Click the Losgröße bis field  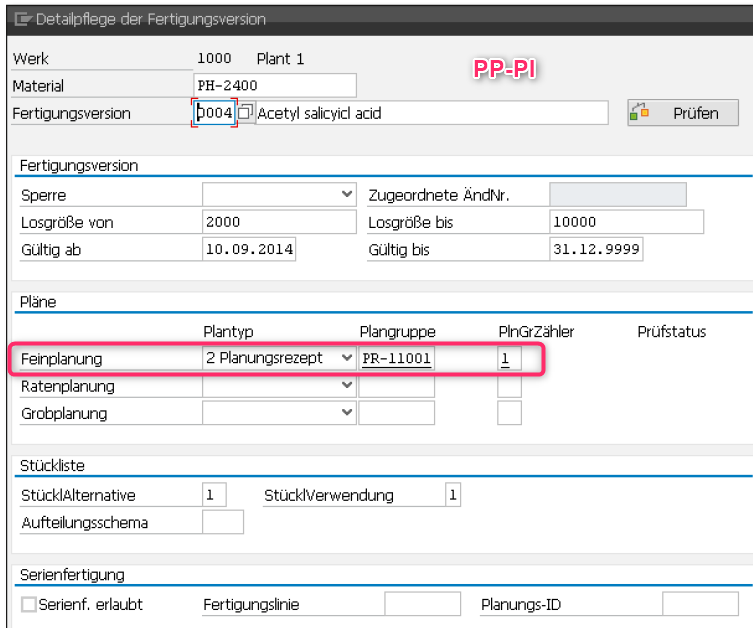(626, 222)
